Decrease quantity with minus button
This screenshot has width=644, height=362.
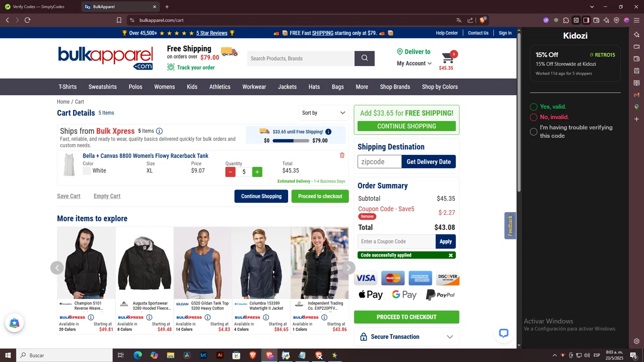click(x=231, y=172)
